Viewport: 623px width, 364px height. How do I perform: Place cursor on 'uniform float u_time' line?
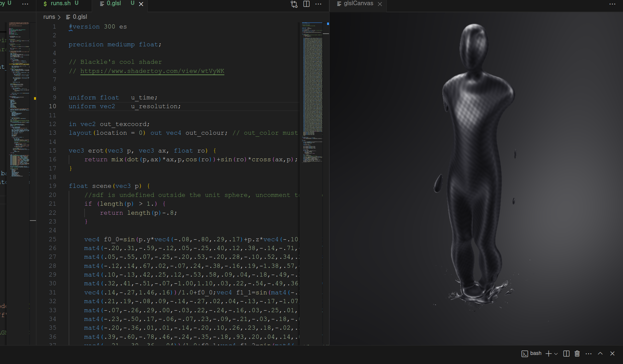tap(113, 97)
